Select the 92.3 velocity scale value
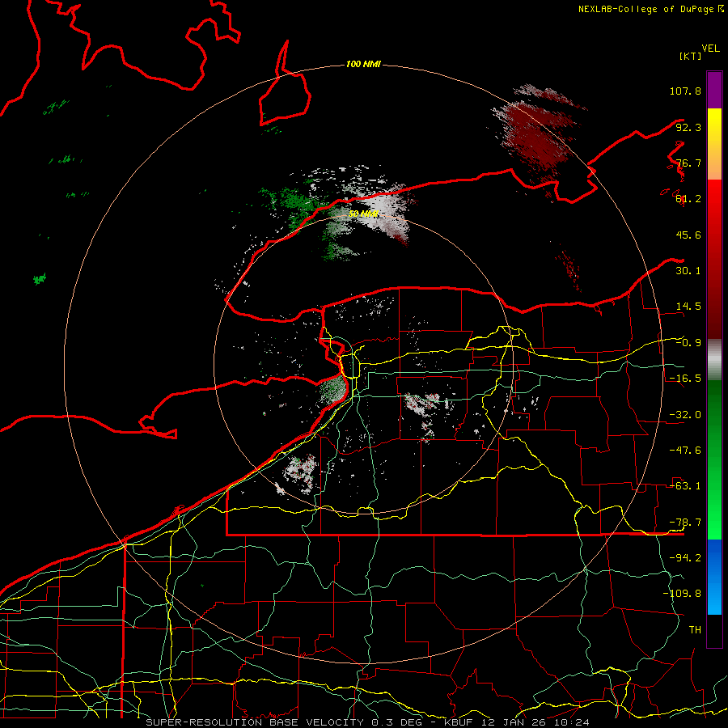The height and width of the screenshot is (728, 728). click(x=688, y=127)
